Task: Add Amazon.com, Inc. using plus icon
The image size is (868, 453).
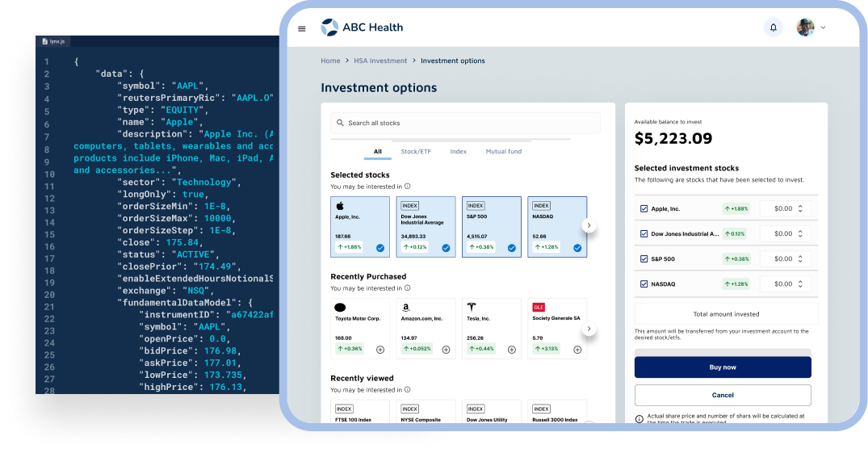Action: click(446, 350)
